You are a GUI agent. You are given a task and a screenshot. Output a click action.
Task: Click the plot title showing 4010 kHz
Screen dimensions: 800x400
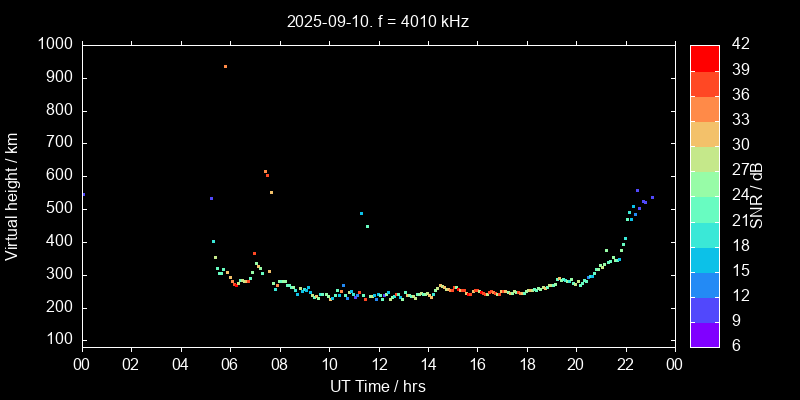378,21
